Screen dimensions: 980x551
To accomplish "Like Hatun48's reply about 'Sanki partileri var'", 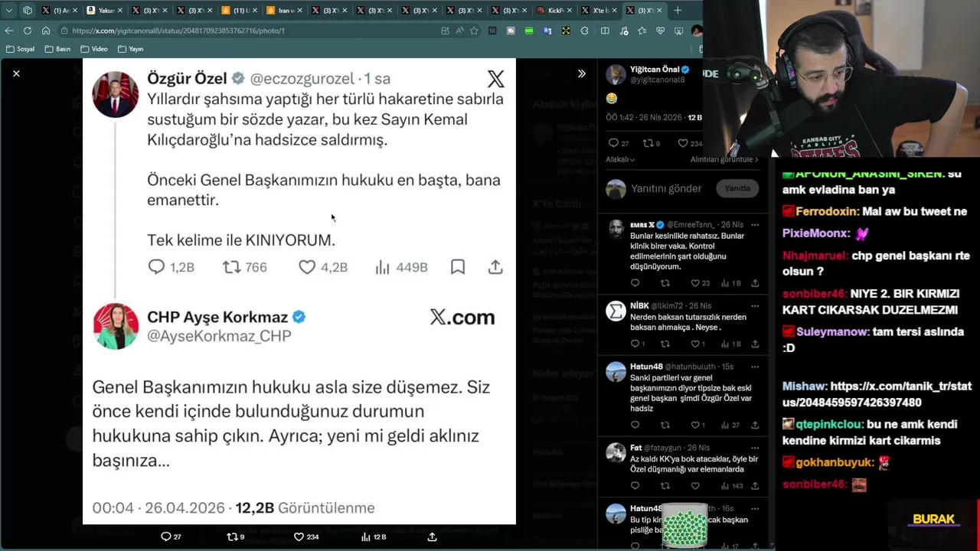I will (x=695, y=425).
